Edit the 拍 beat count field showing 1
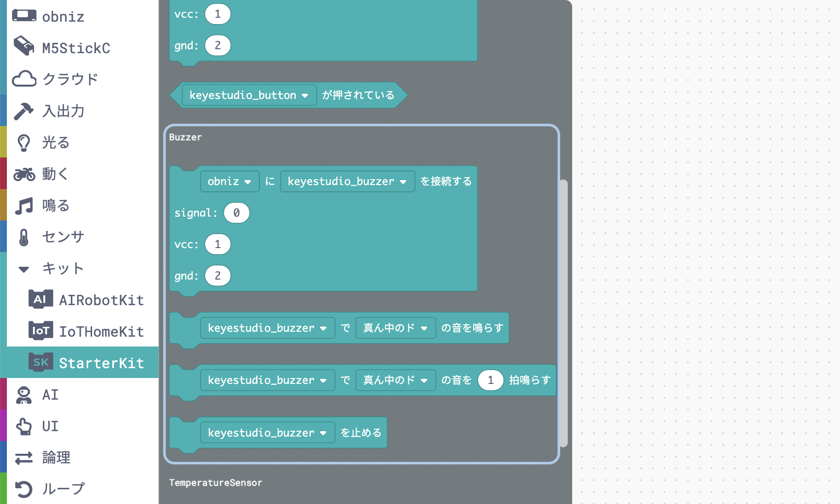The height and width of the screenshot is (504, 840). [x=490, y=380]
